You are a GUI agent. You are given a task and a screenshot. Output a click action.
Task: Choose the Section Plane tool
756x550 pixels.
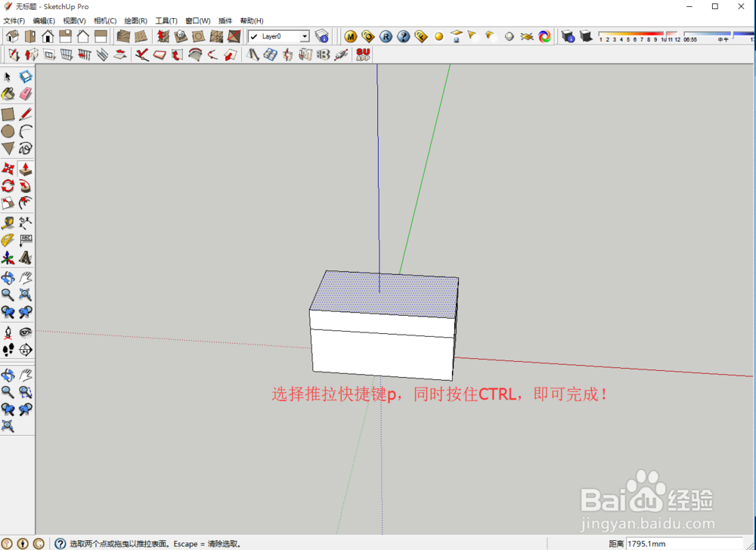tap(26, 350)
